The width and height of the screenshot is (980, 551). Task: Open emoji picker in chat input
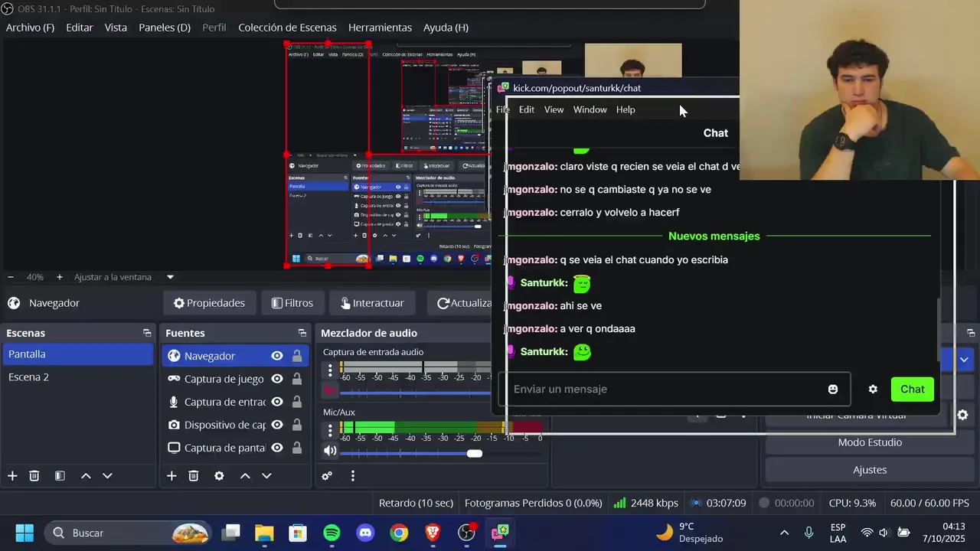tap(833, 389)
